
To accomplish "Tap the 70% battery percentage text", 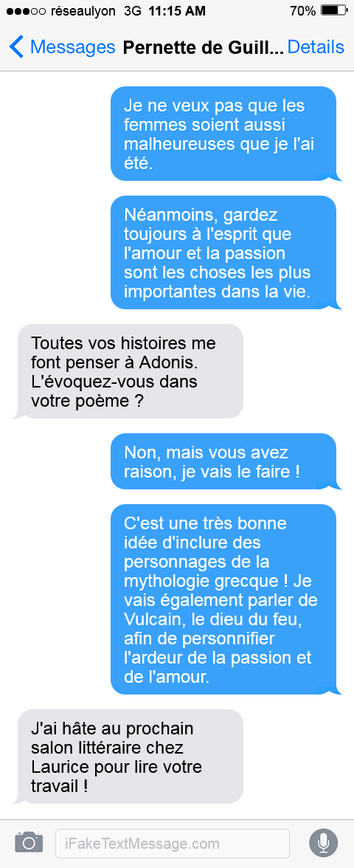I will coord(303,11).
